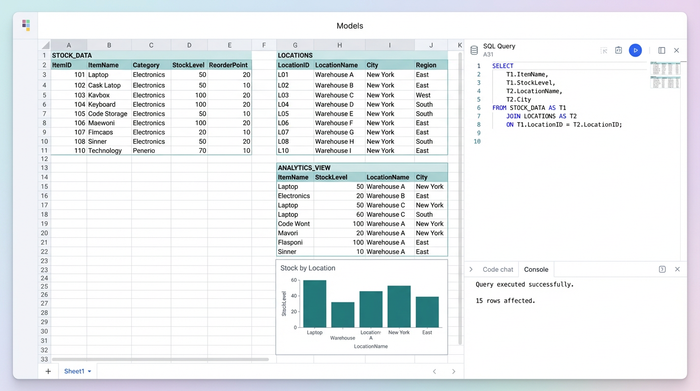
Task: Select column A header
Action: click(x=69, y=45)
